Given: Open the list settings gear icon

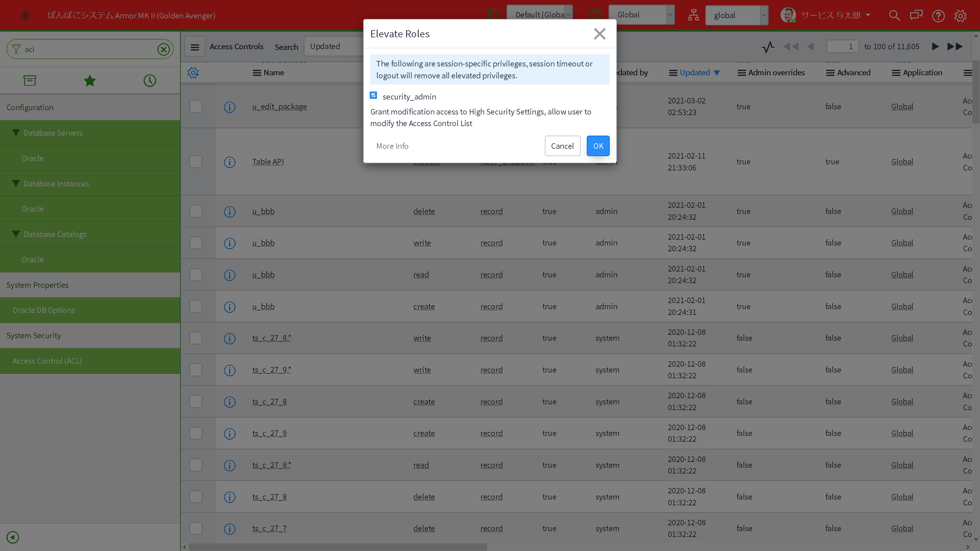Looking at the screenshot, I should (x=193, y=73).
